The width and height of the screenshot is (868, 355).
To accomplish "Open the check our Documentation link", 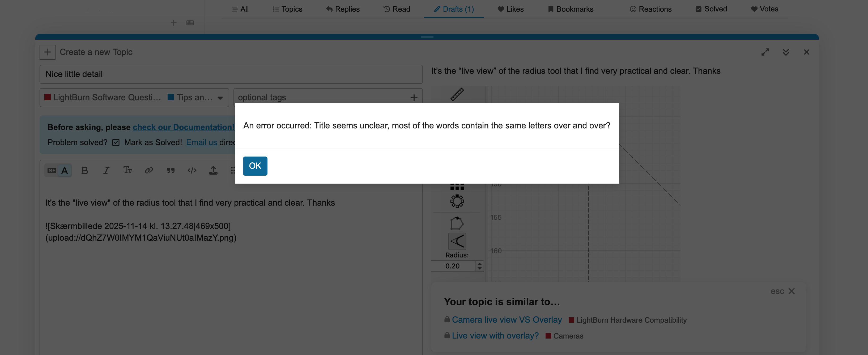I will [183, 127].
